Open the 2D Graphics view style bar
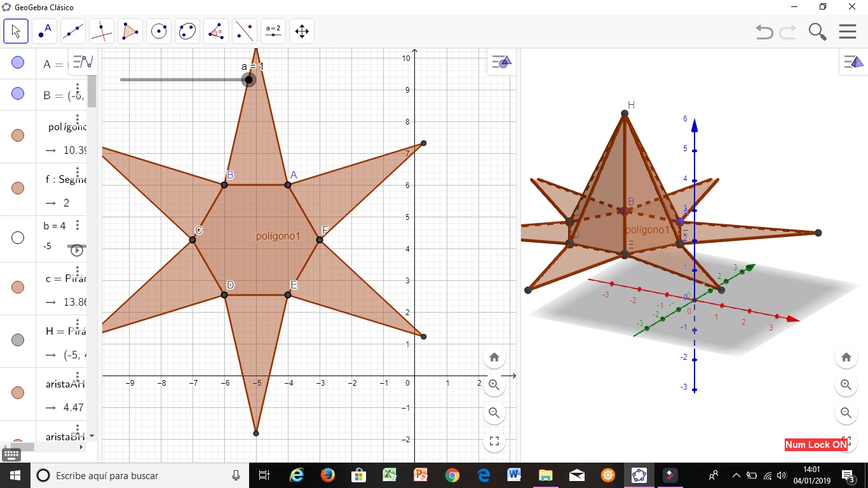This screenshot has width=868, height=488. pyautogui.click(x=501, y=61)
